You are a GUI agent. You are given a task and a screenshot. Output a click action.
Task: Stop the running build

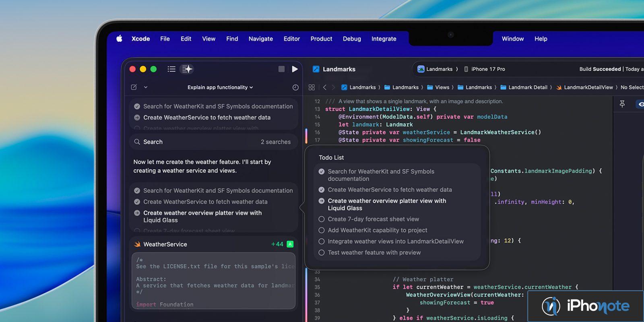(281, 69)
